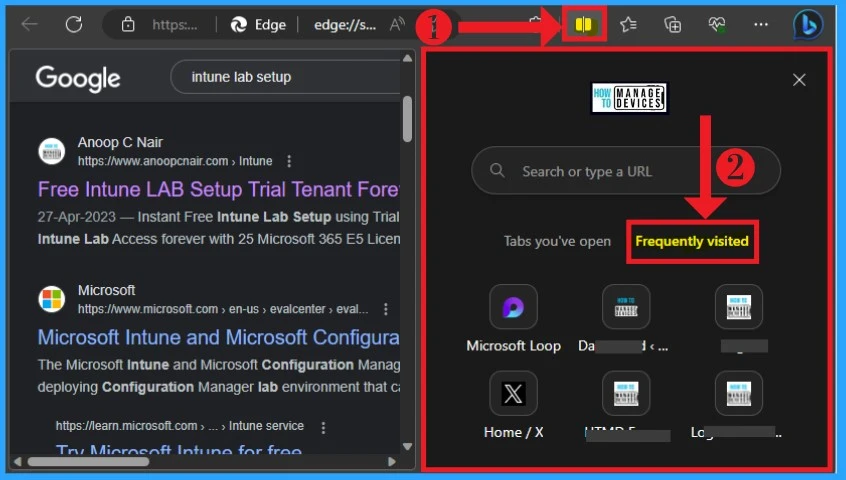Screen dimensions: 846x480
Task: Click horizontal scrollbar left arrow
Action: click(x=17, y=461)
